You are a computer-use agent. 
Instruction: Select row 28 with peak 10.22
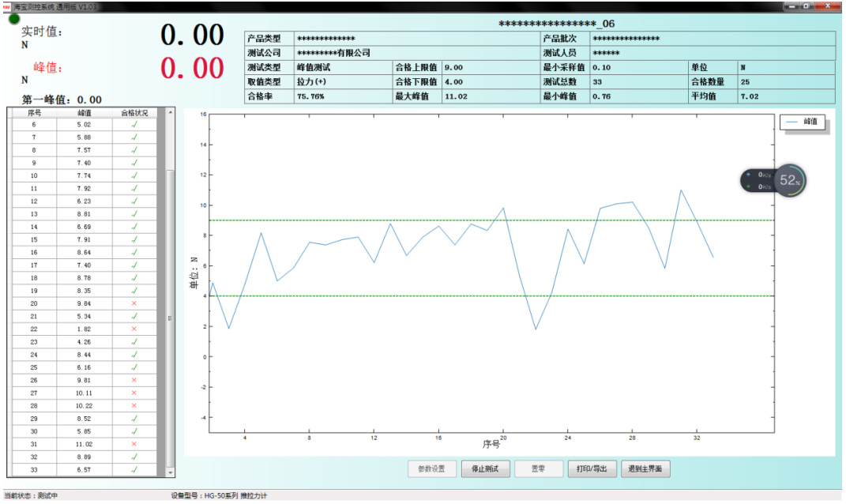point(85,406)
